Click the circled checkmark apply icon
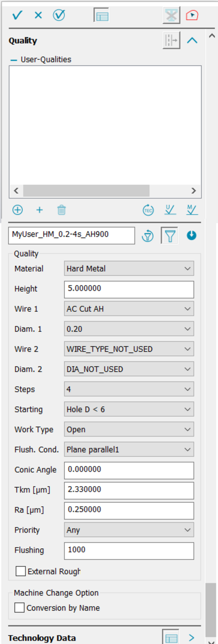The height and width of the screenshot is (644, 218). tap(59, 15)
